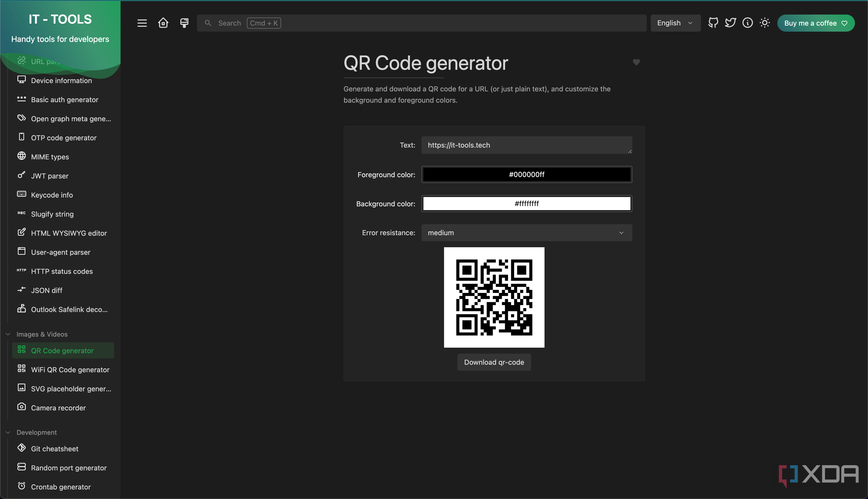The image size is (868, 499).
Task: Open the About info icon
Action: 747,23
